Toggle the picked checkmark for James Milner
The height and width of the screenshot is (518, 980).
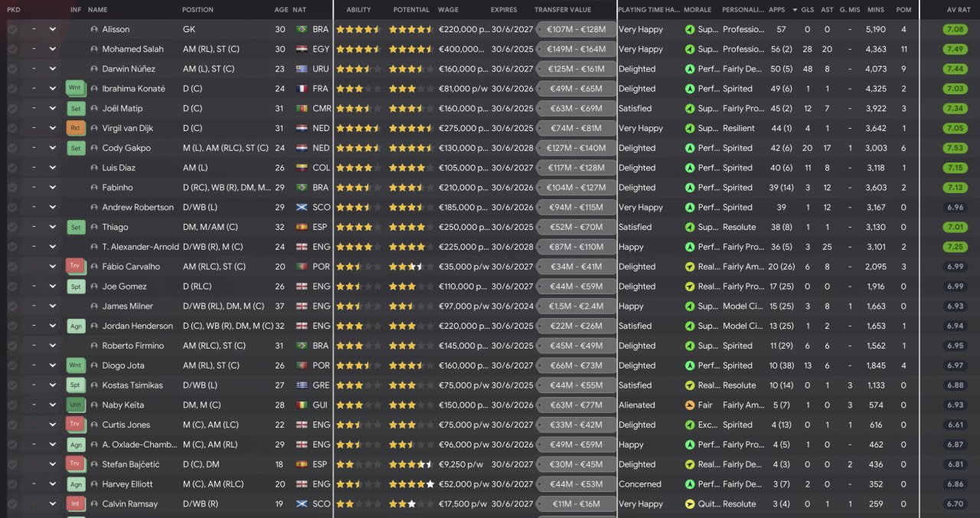click(x=12, y=307)
